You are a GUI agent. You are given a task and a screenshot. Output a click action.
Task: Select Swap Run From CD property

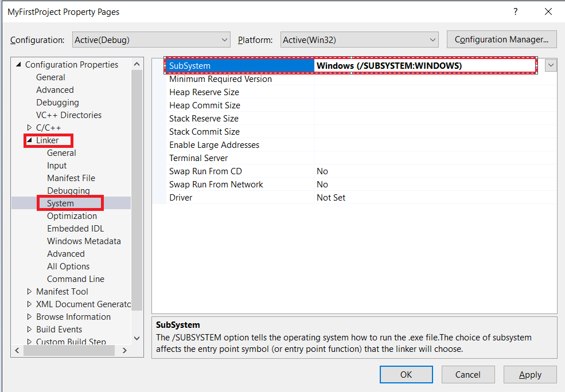click(x=205, y=171)
